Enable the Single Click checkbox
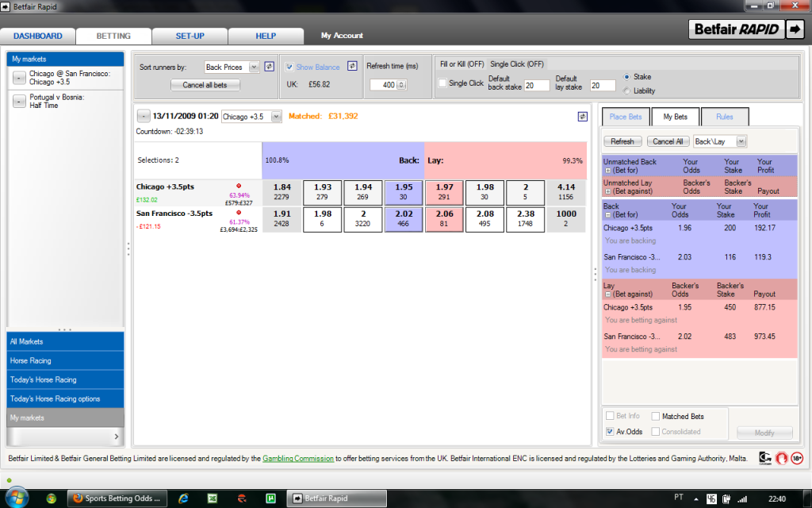The height and width of the screenshot is (508, 812). point(442,83)
